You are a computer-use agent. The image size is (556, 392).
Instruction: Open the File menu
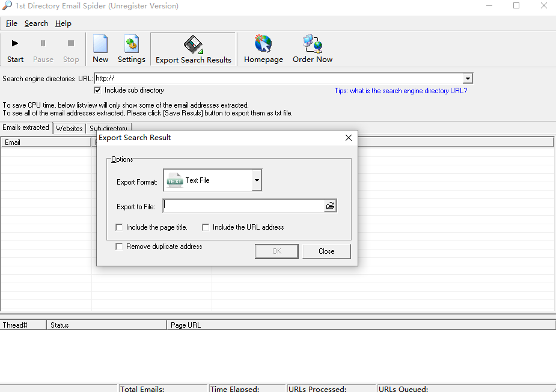click(x=11, y=23)
